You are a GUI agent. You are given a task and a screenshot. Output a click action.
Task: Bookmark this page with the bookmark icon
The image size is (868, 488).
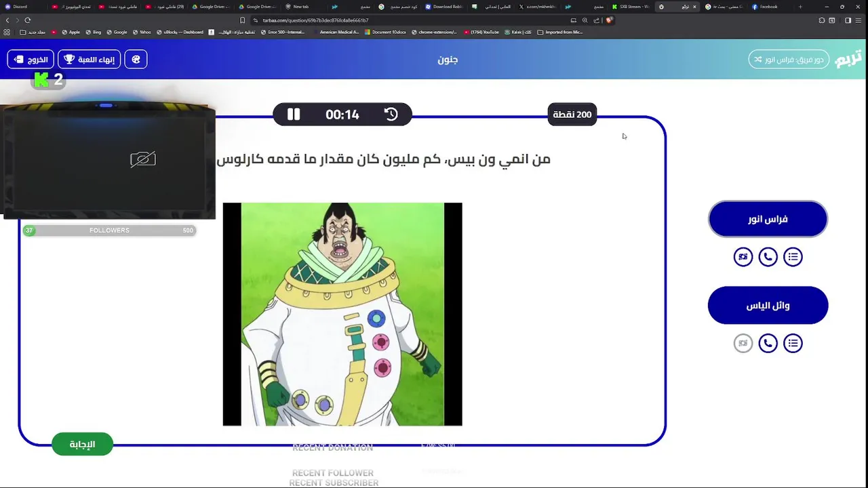click(x=243, y=20)
